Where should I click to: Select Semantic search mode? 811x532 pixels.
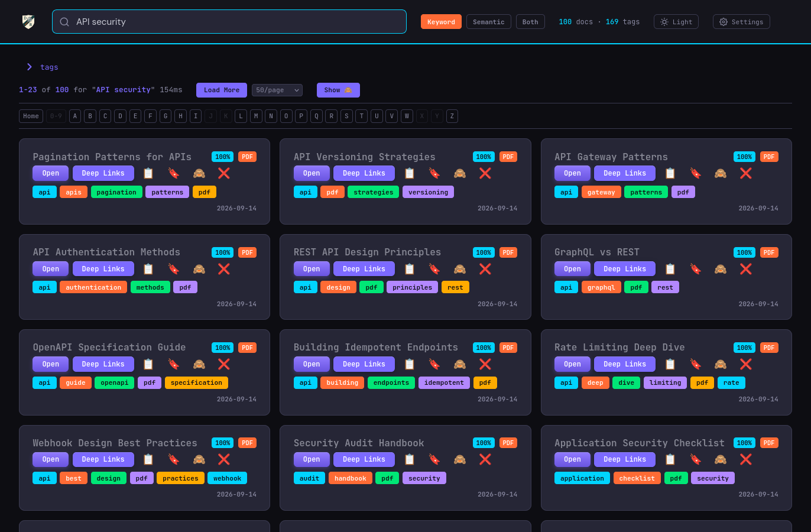click(489, 22)
